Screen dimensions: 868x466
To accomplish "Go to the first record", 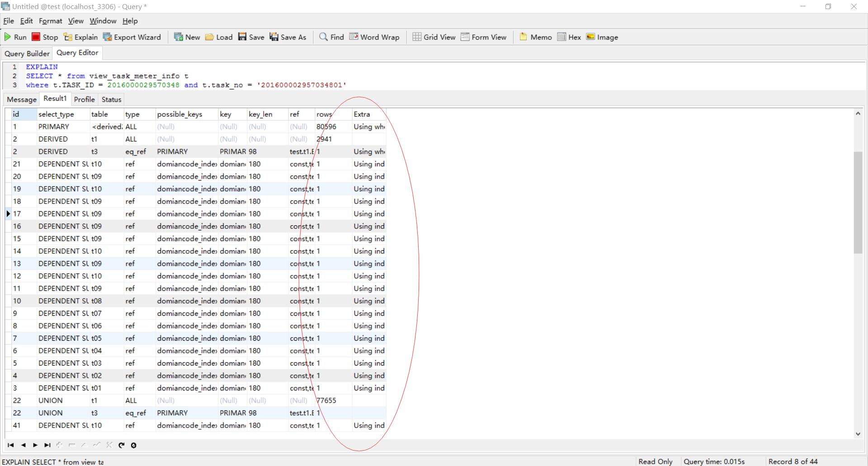I will coord(11,445).
